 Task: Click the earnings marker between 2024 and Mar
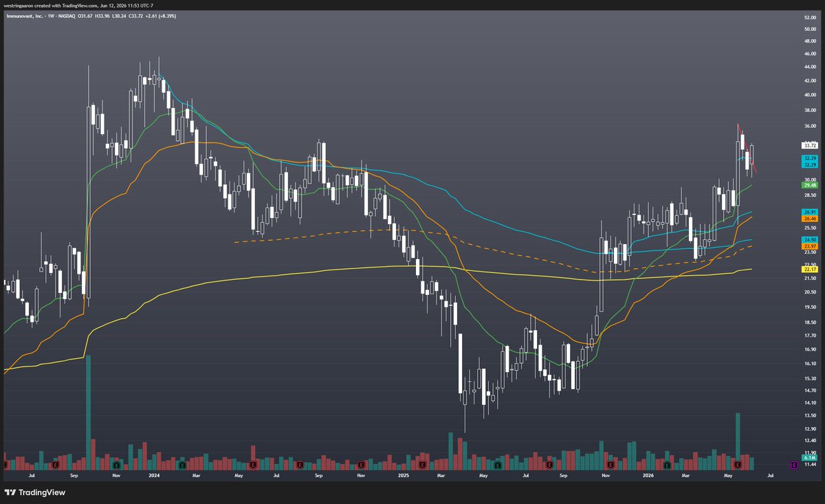click(x=181, y=465)
